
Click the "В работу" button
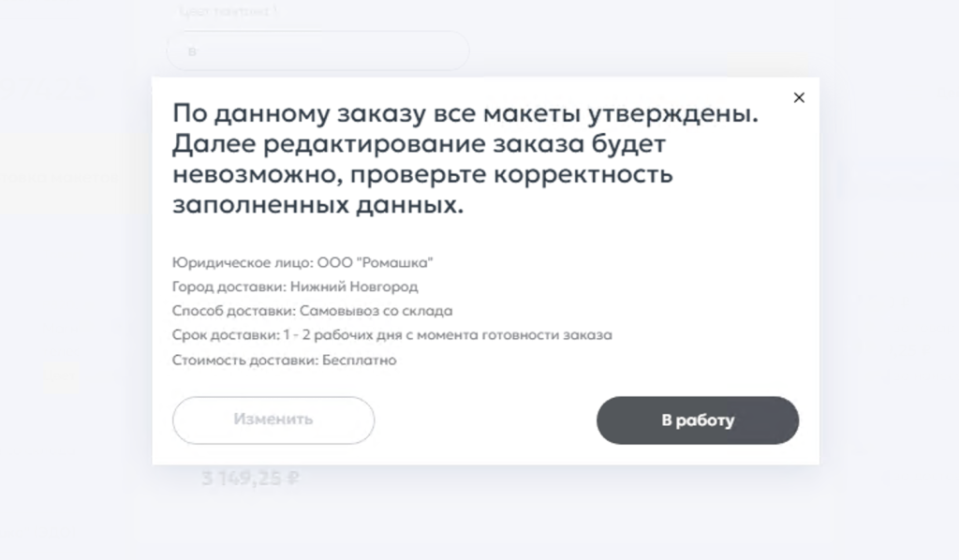click(x=697, y=420)
